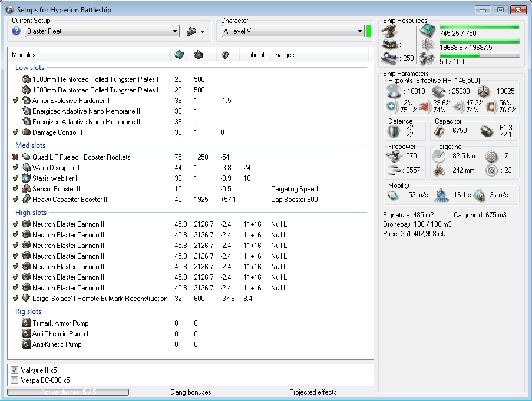
Task: Click the Quad LiF Booster Rockets module icon
Action: click(26, 157)
